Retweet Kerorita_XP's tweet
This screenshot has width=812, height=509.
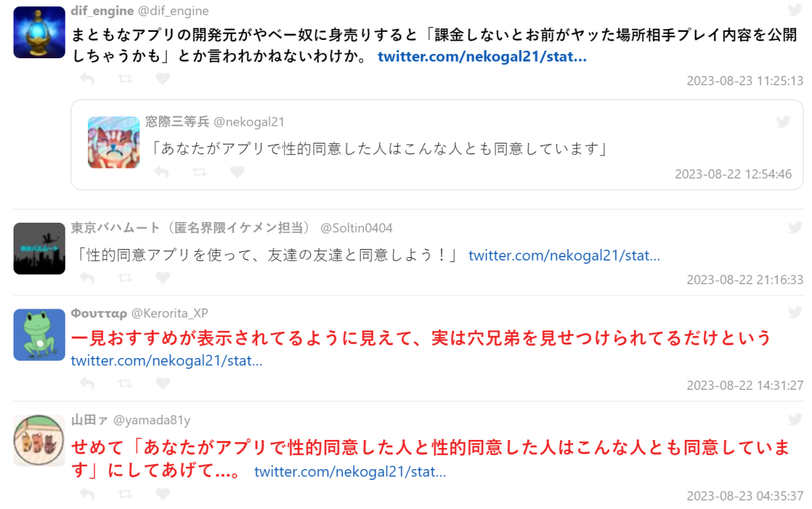click(x=125, y=383)
